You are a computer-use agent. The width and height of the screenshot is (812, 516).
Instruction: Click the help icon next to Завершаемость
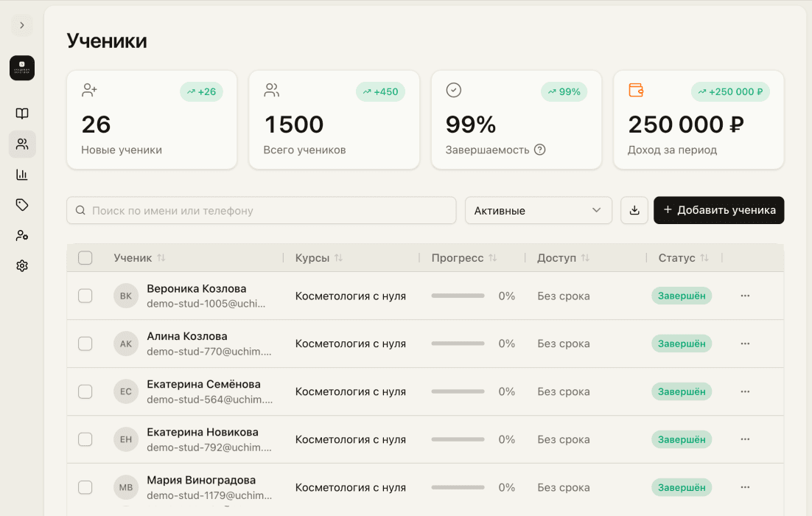tap(539, 150)
